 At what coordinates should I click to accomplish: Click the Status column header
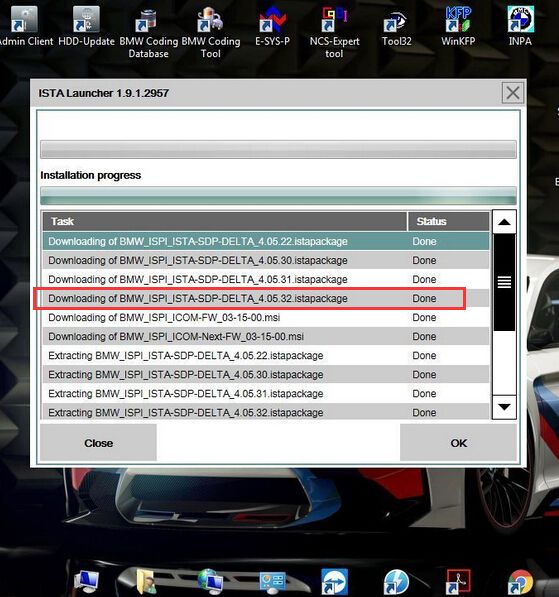(x=448, y=221)
